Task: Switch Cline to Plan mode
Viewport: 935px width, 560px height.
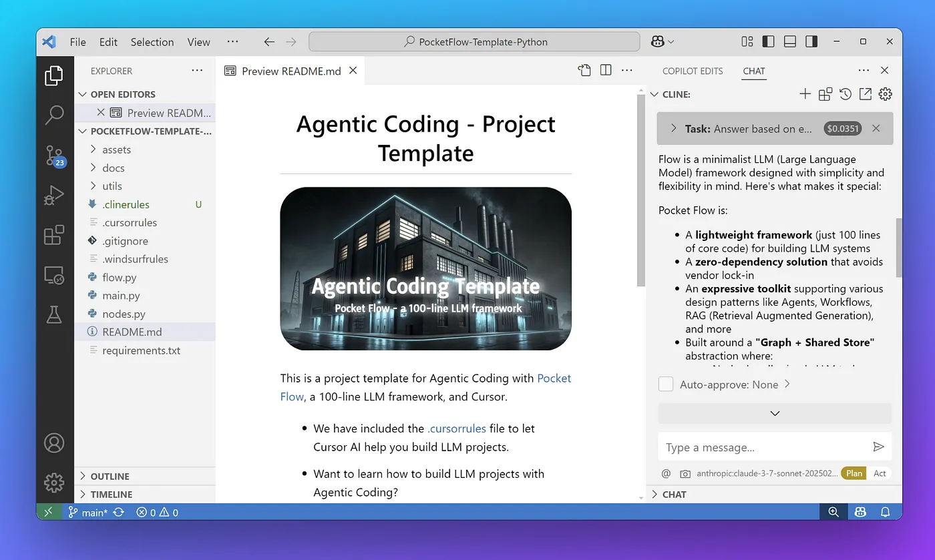Action: tap(854, 473)
